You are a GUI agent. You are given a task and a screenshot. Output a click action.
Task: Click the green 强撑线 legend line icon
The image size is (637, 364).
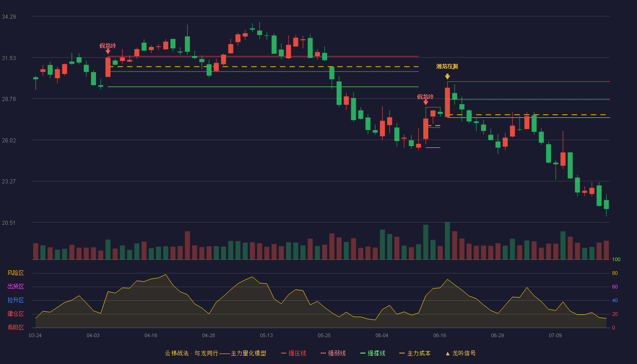click(363, 354)
